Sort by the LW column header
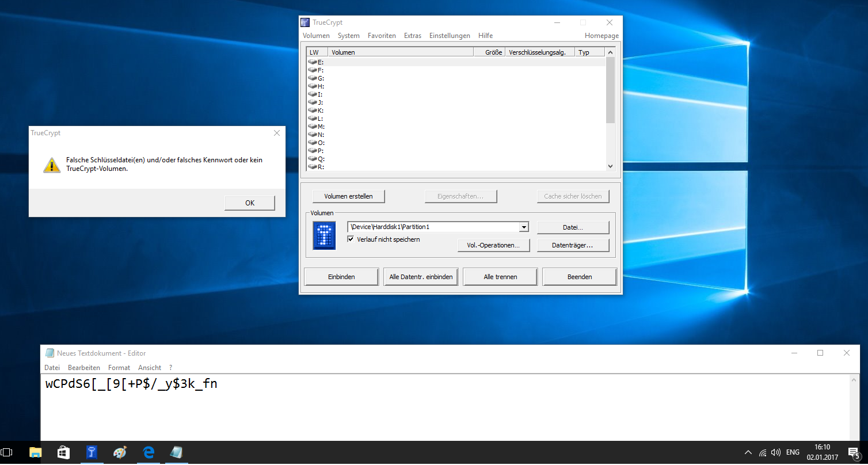868x465 pixels. click(317, 52)
